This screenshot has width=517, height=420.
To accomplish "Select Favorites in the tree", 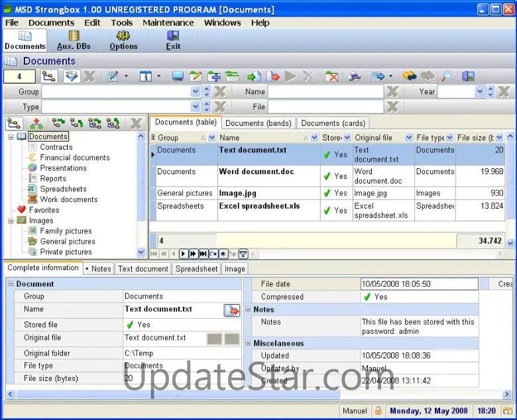I will pos(44,210).
